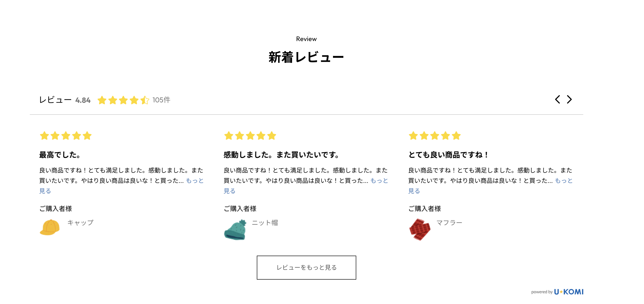This screenshot has height=304, width=644.
Task: Click the teal knit hat image
Action: [x=235, y=229]
